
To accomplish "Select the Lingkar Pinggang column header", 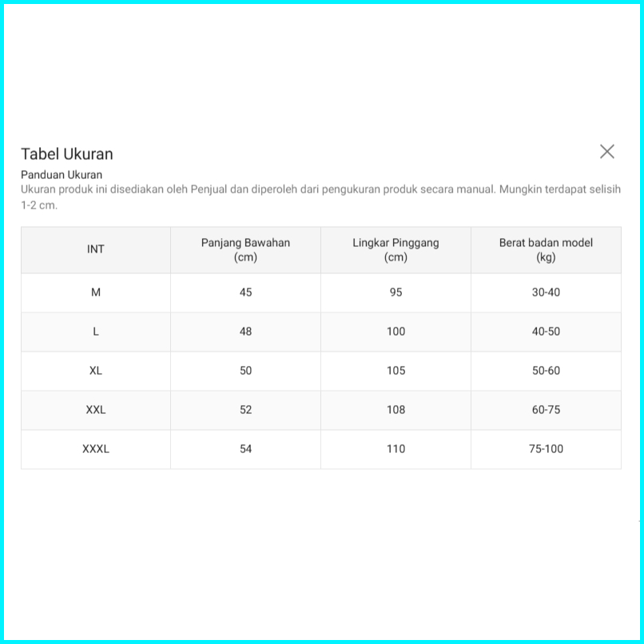I will 396,249.
